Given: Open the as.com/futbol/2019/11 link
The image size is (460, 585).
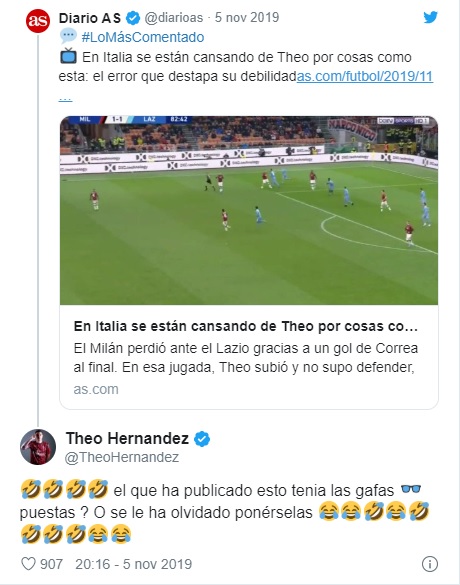Looking at the screenshot, I should coord(364,76).
